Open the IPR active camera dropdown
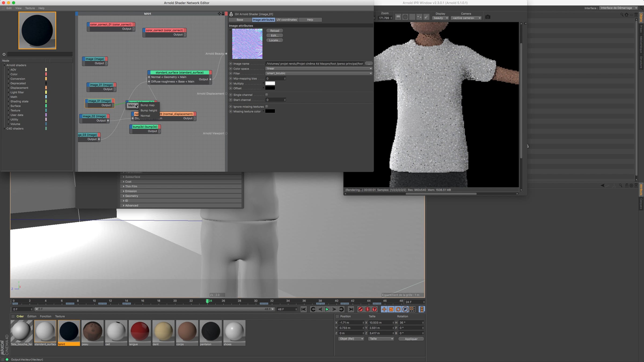The width and height of the screenshot is (644, 362). (466, 18)
